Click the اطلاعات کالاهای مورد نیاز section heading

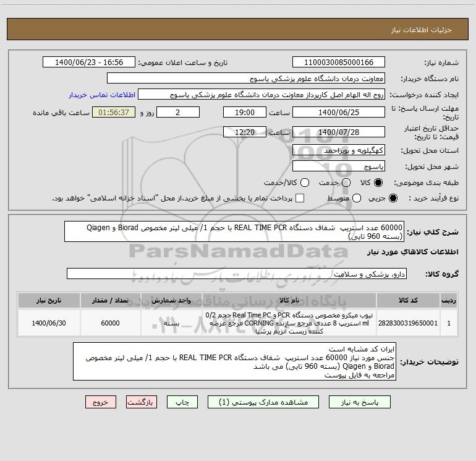pos(413,252)
